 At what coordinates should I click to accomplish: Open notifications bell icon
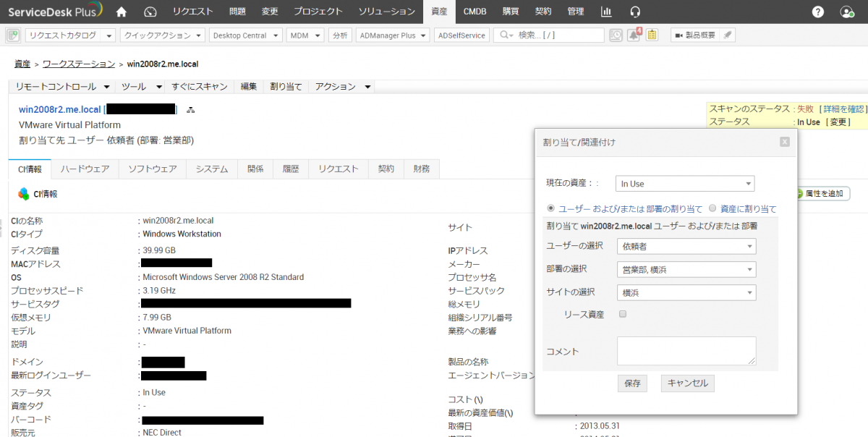pyautogui.click(x=634, y=35)
